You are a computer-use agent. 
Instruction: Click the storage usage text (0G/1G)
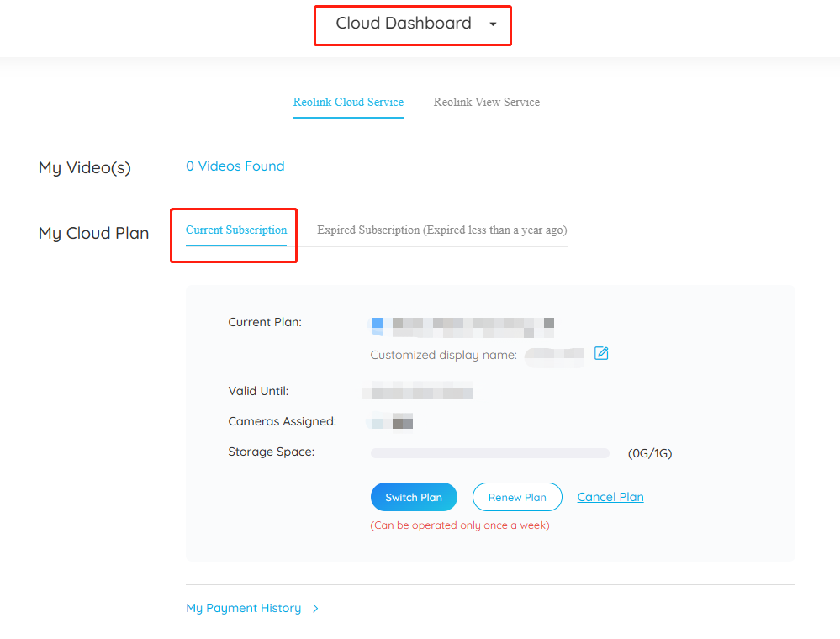[650, 453]
